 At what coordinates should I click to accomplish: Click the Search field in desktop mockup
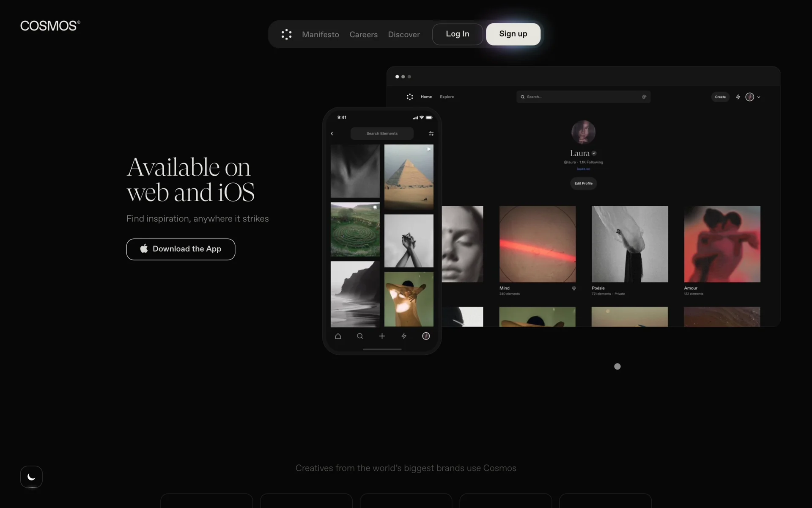click(583, 97)
